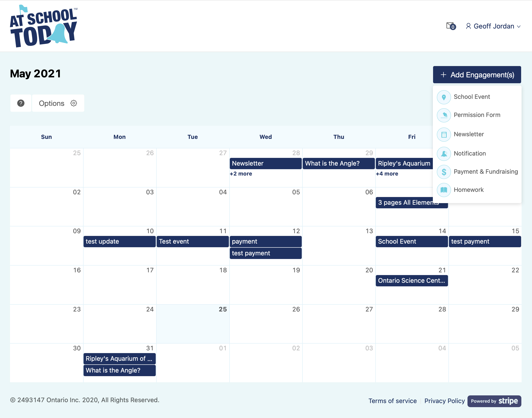View '+2 more' events on Wednesday 28
The image size is (532, 418).
point(240,173)
